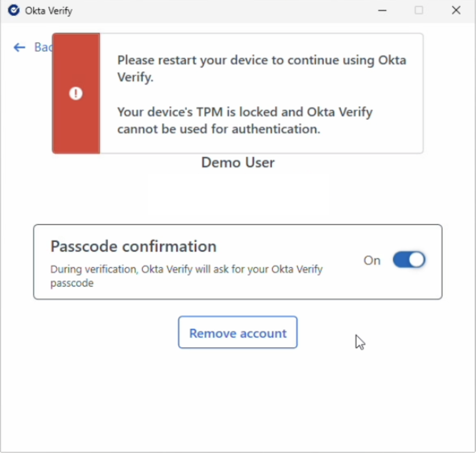
Task: Click the Passcode confirmation heading
Action: [x=133, y=246]
